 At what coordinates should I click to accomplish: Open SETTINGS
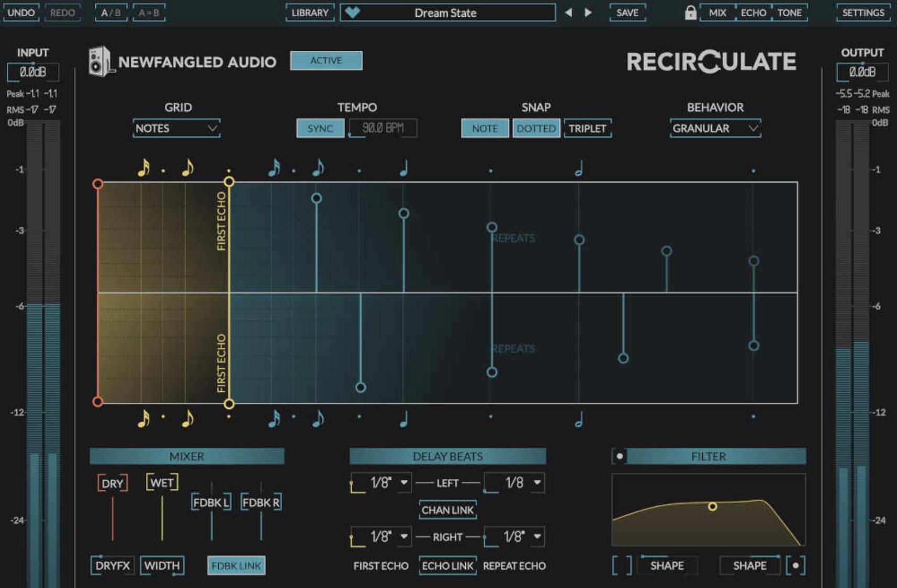[863, 13]
